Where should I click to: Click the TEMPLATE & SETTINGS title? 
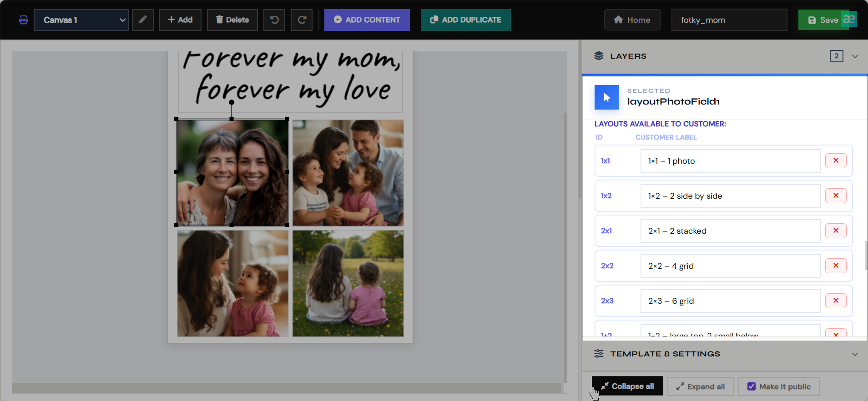click(x=665, y=354)
